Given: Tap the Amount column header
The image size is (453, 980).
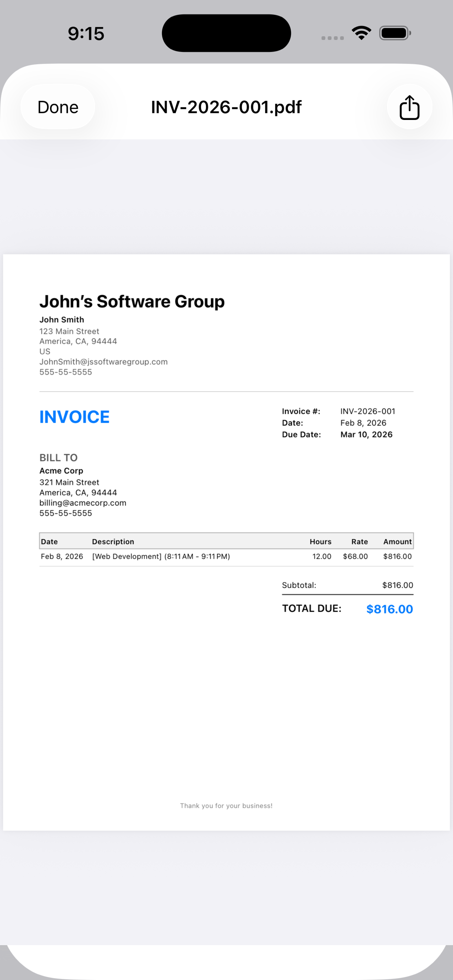Looking at the screenshot, I should 397,542.
